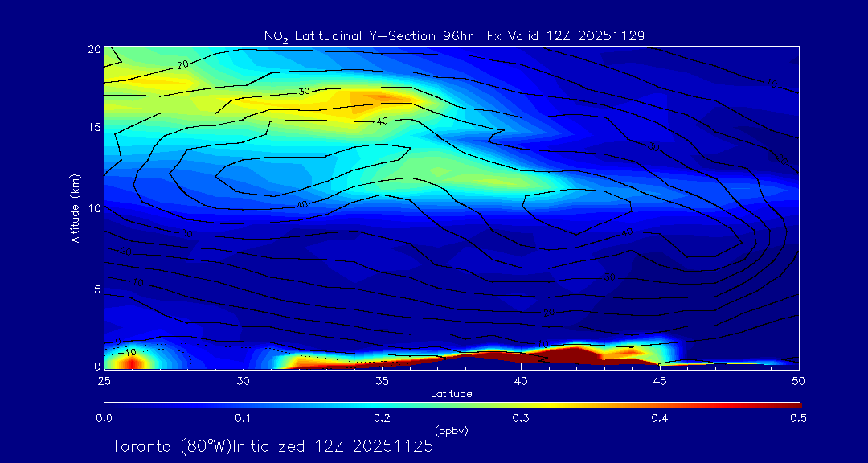Click the dashed contour label "-10"
868x463 pixels.
click(x=129, y=353)
